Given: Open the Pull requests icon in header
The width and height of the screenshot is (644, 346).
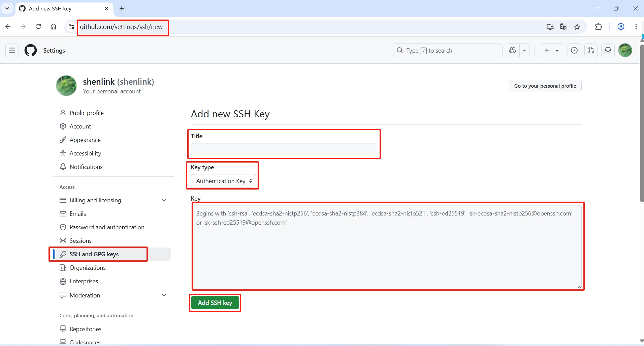Looking at the screenshot, I should 591,51.
